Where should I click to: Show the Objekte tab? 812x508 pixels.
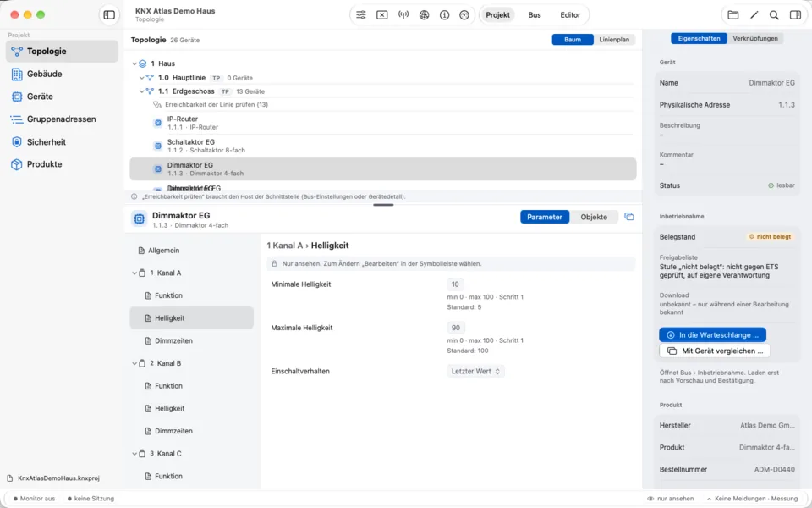pos(594,217)
